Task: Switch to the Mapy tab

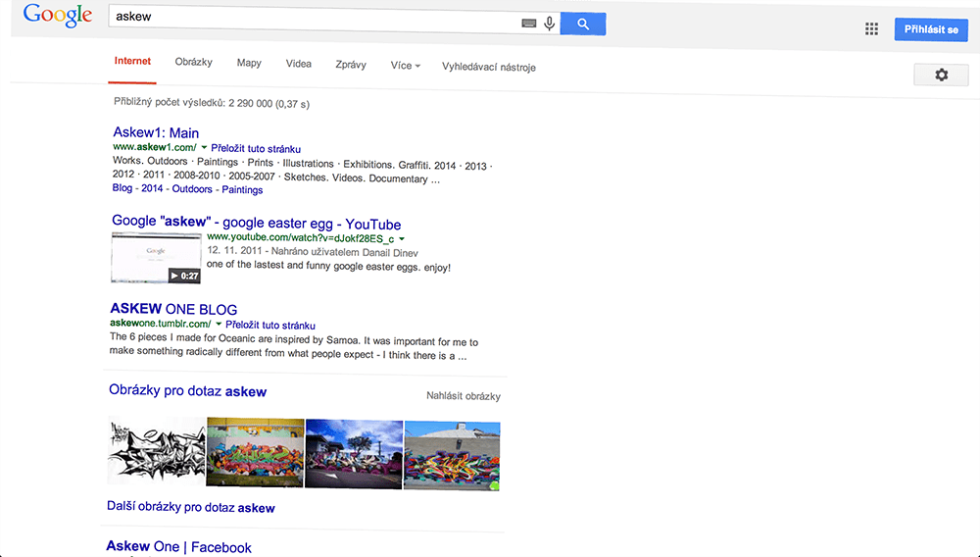Action: click(249, 63)
